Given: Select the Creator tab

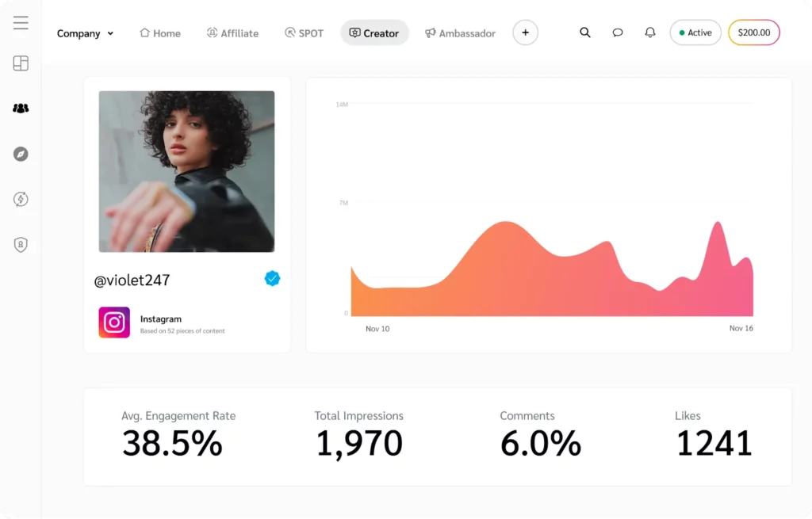Looking at the screenshot, I should (374, 33).
